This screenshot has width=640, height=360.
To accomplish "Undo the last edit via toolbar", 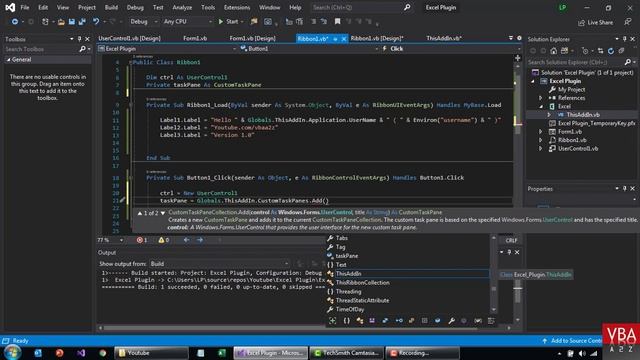I will coord(96,22).
